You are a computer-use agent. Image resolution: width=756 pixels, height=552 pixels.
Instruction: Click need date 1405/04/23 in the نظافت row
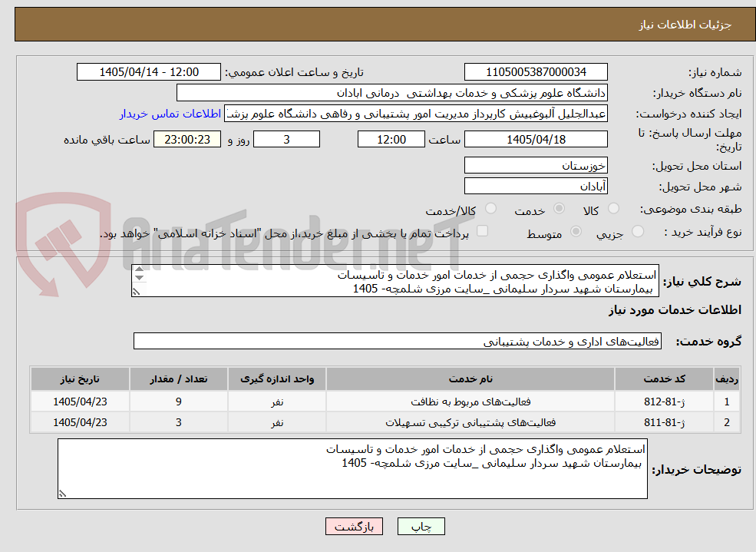[80, 402]
